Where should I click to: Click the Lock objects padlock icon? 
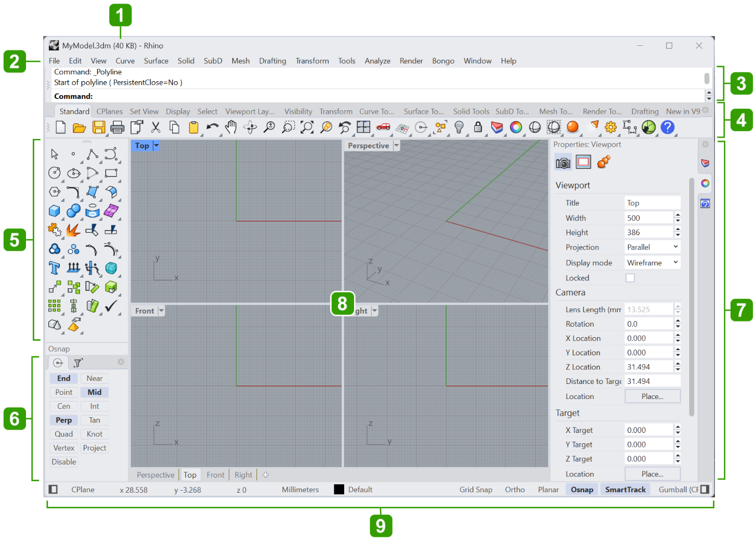pos(478,127)
